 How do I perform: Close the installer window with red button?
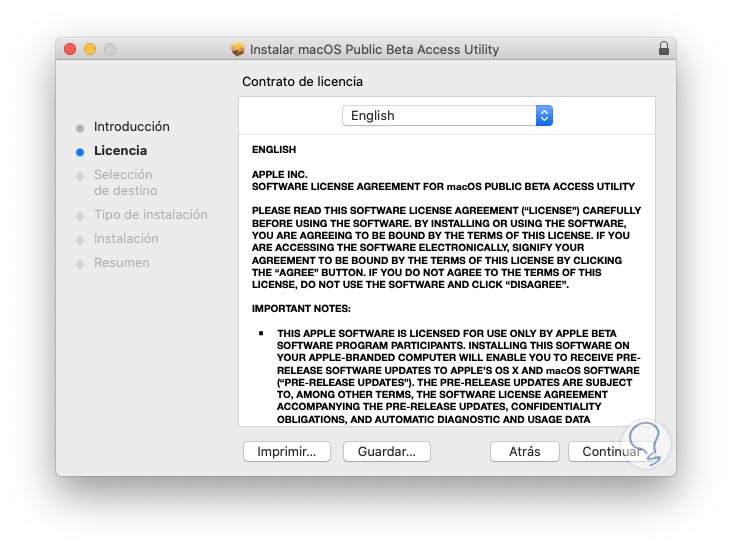70,49
